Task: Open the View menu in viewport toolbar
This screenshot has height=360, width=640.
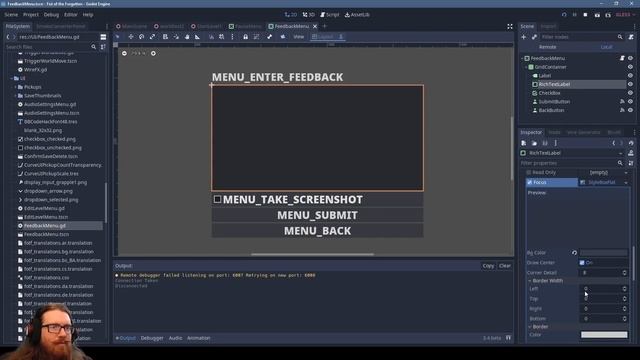Action: point(298,37)
